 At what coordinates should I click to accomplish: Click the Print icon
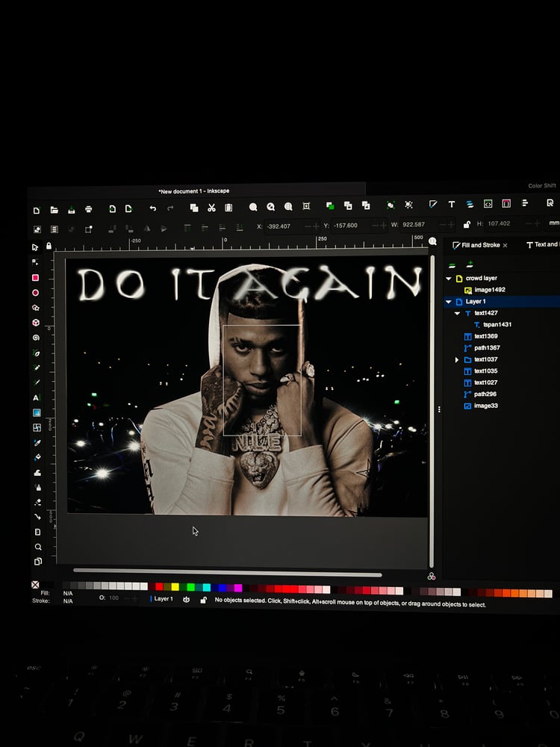(89, 209)
